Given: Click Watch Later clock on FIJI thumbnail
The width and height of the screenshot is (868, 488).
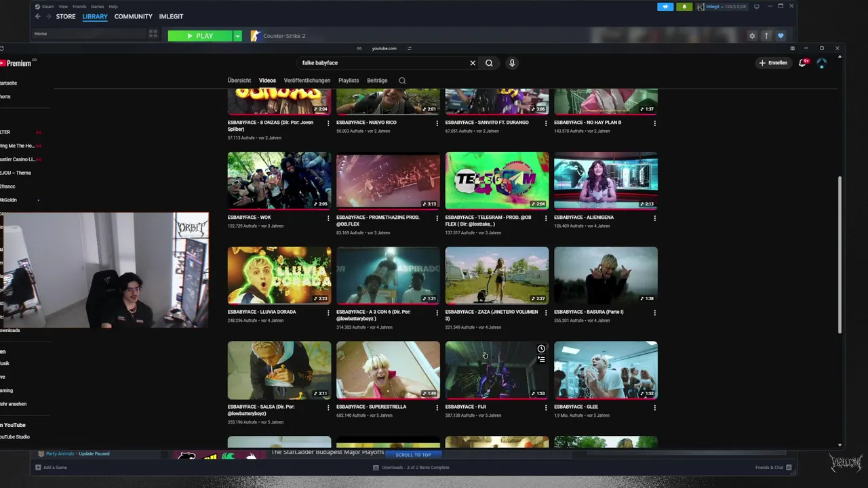Looking at the screenshot, I should pos(541,349).
